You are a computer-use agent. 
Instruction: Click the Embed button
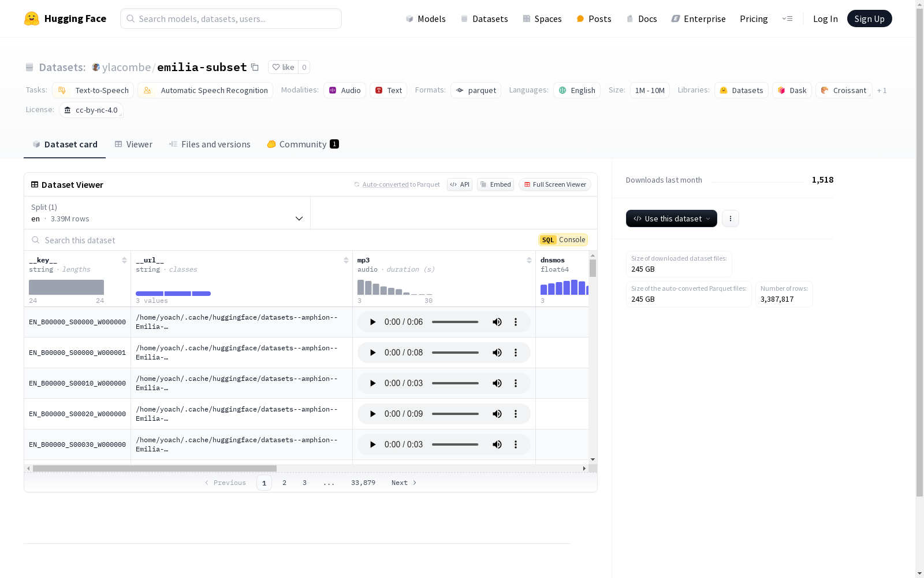(x=495, y=184)
